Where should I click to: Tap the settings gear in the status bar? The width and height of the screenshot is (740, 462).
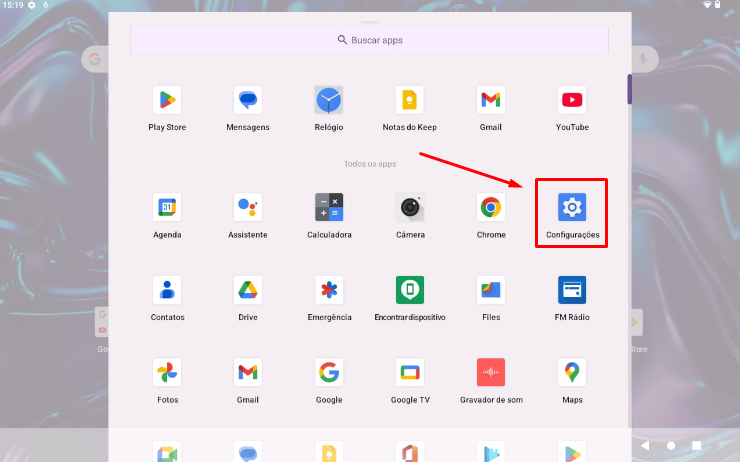click(x=32, y=5)
